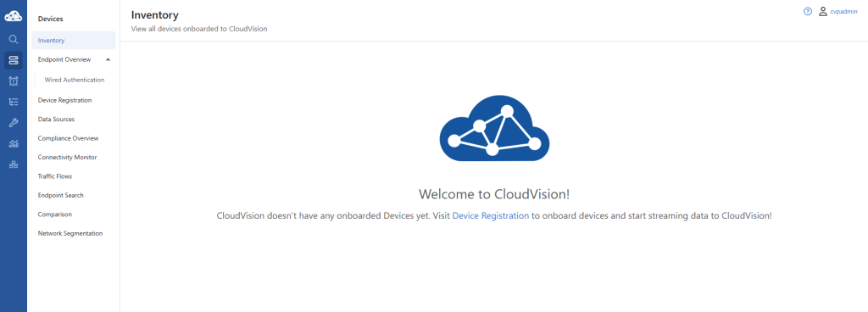
Task: Go to Device Registration in the sidebar
Action: point(64,100)
